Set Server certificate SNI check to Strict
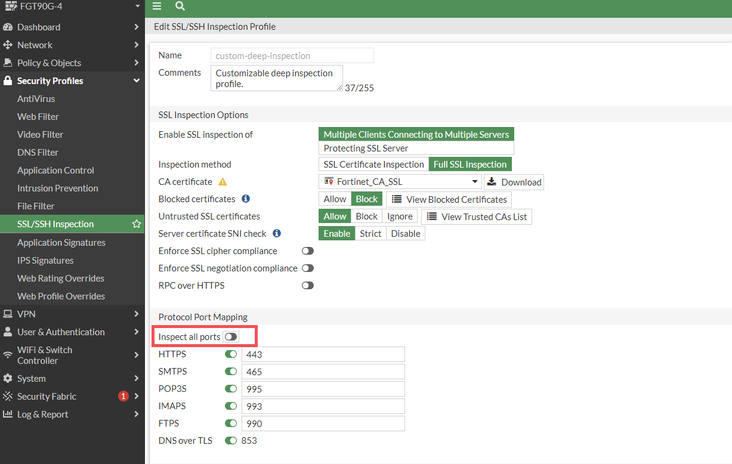 (x=370, y=233)
